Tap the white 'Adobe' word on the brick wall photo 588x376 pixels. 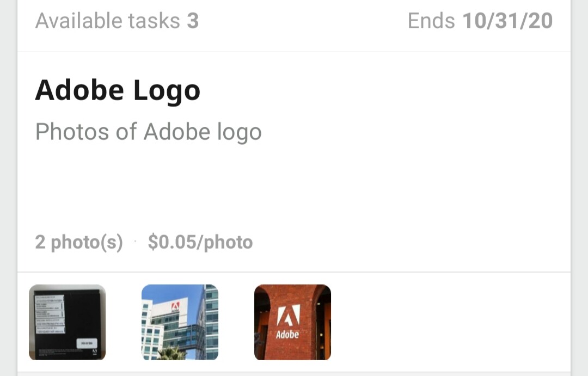tap(287, 334)
